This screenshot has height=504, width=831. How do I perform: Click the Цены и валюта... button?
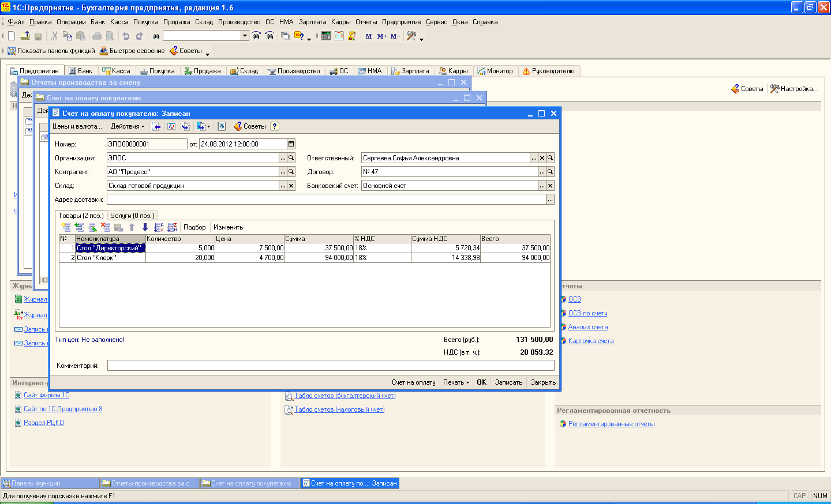77,126
